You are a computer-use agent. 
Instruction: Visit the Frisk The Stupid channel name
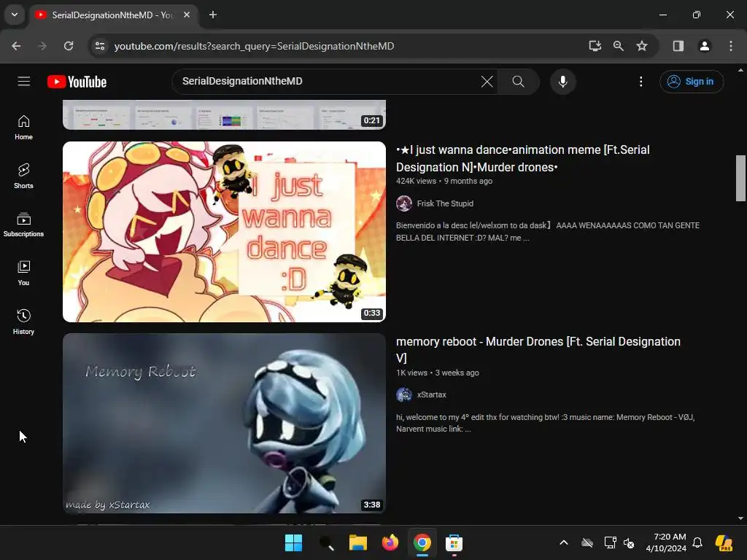click(445, 203)
